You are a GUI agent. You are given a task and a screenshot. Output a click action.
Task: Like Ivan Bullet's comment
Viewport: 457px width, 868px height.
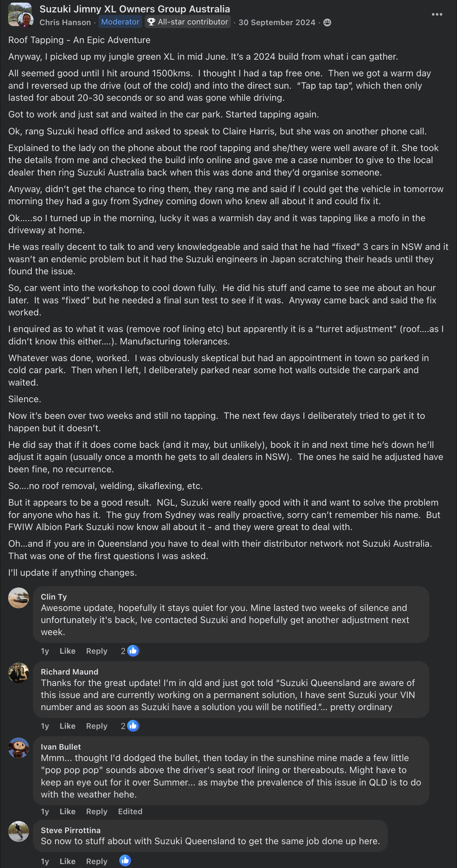(x=67, y=812)
